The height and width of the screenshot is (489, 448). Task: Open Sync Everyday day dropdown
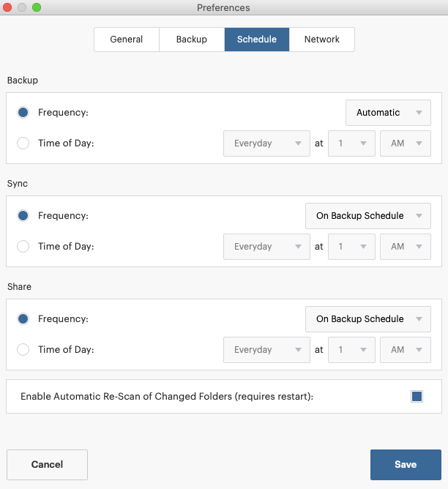coord(266,247)
